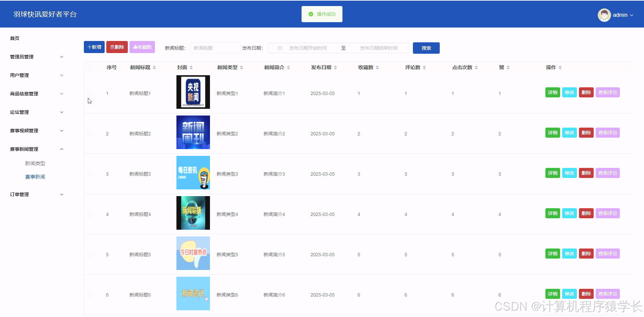Open the 首页 menu item in the sidebar

pyautogui.click(x=14, y=38)
